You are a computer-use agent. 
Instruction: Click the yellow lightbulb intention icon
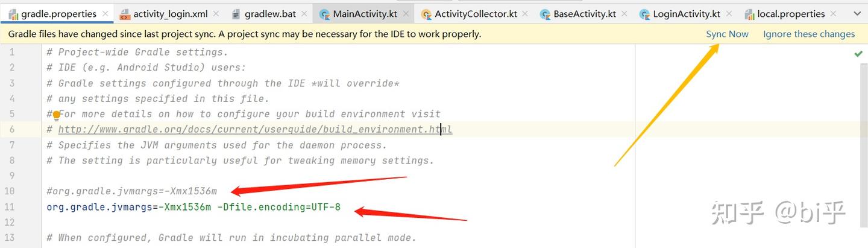pos(57,115)
